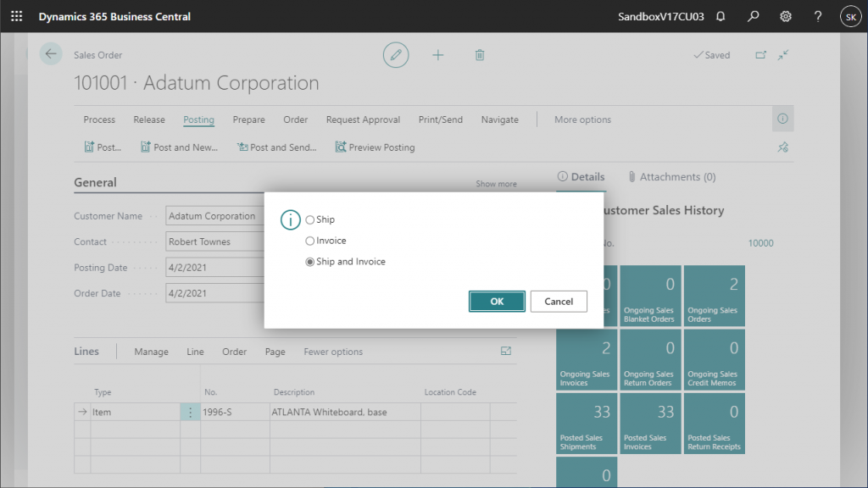The height and width of the screenshot is (488, 868).
Task: Open the Process menu
Action: [x=100, y=119]
